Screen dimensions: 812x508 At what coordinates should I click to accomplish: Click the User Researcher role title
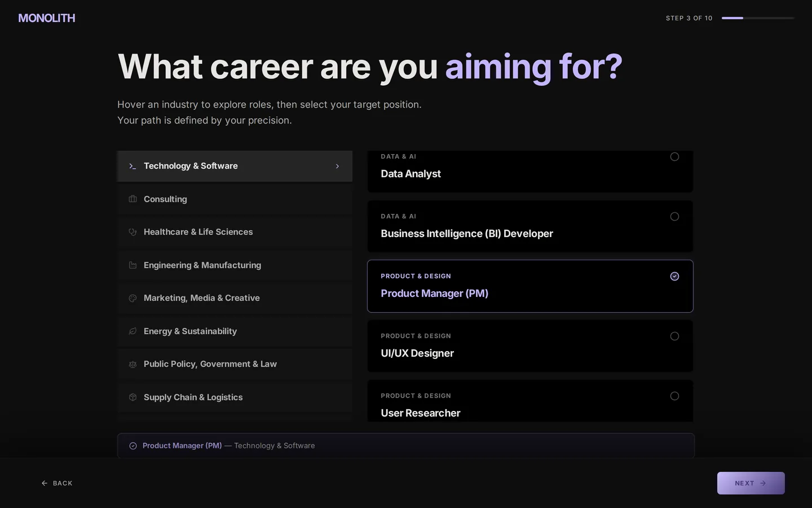421,413
